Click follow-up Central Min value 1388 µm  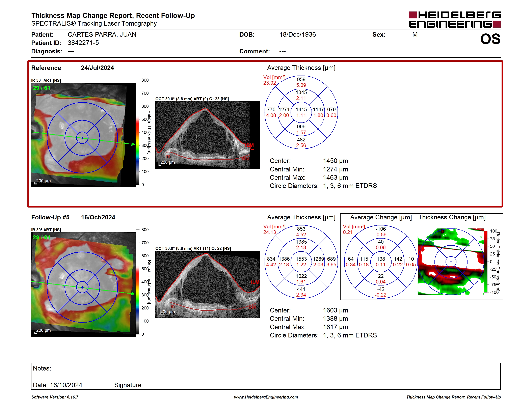[336, 319]
